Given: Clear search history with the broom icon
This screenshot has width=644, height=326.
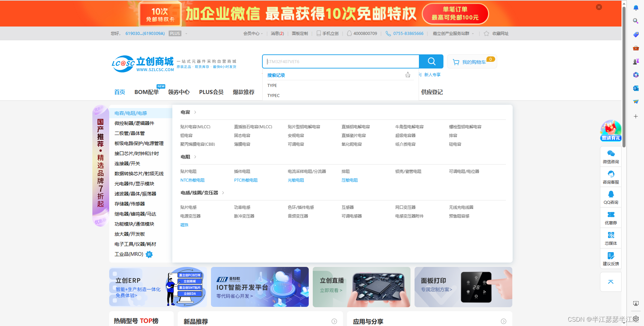Looking at the screenshot, I should point(407,75).
